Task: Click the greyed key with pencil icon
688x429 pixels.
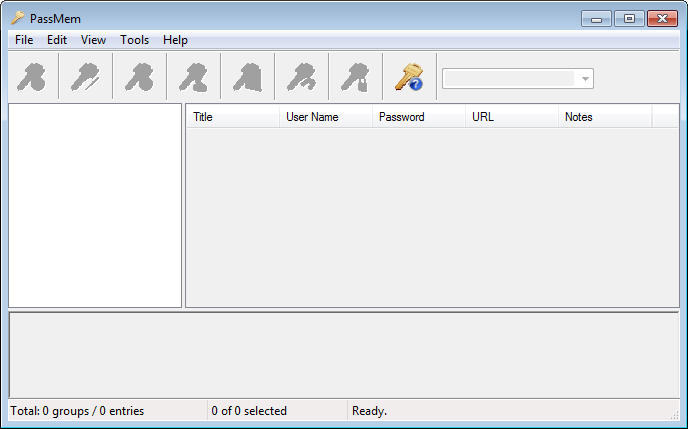Action: (x=85, y=77)
